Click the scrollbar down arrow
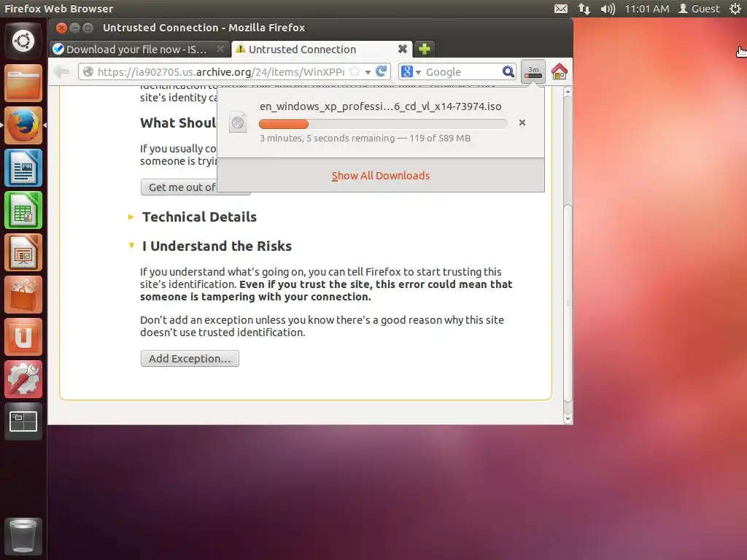Screen dimensions: 747x560 click(x=568, y=419)
